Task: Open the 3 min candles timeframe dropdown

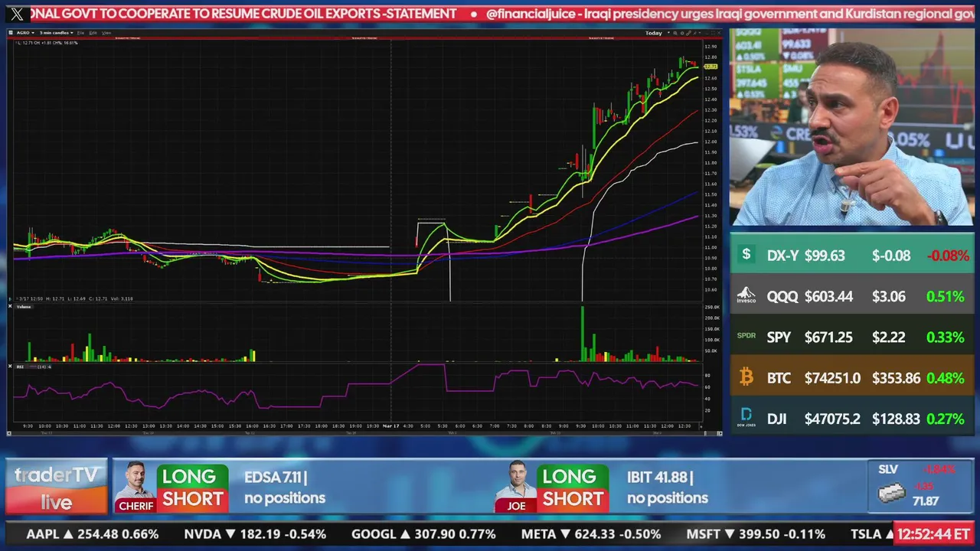Action: [x=56, y=33]
